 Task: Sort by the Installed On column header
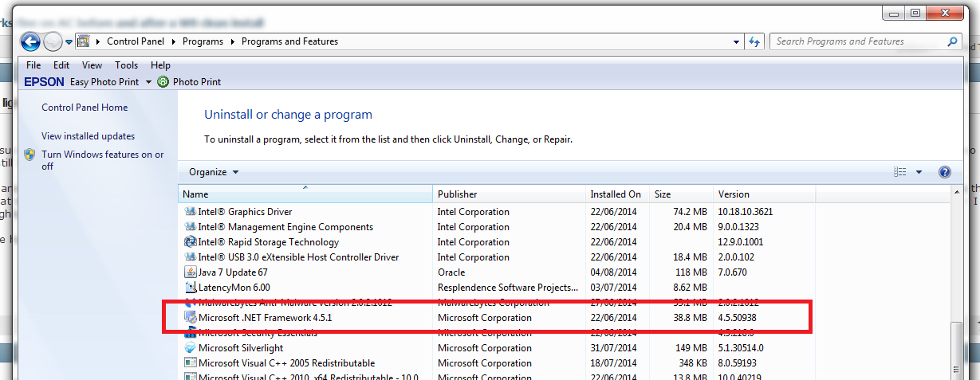617,194
